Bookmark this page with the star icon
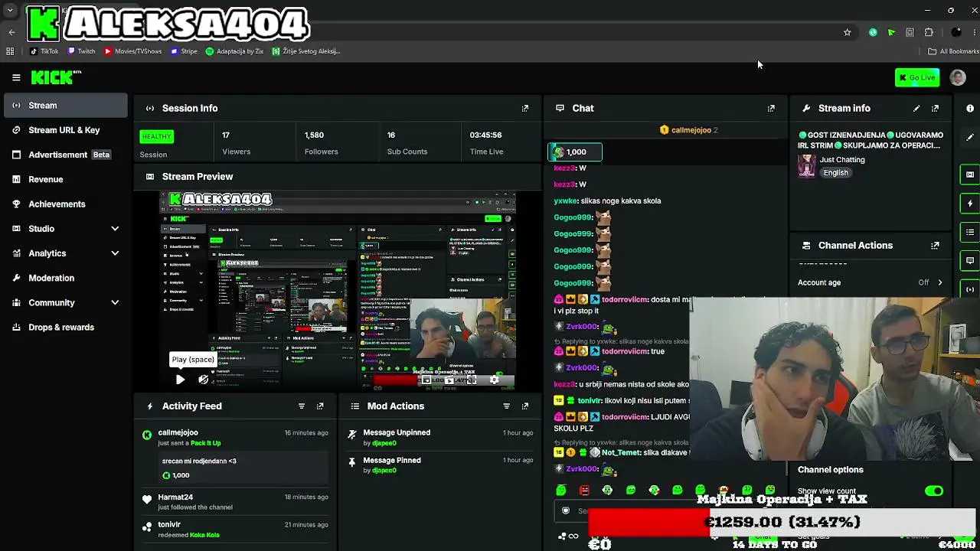Screen dimensions: 980x551 tap(847, 32)
